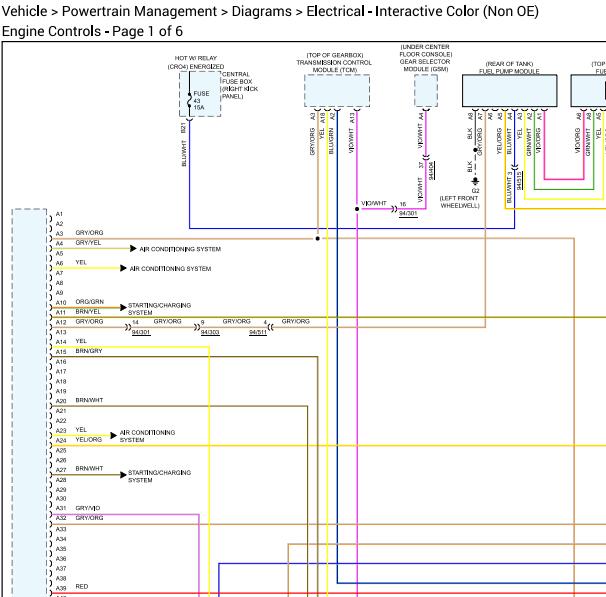Click the Left Front Wheelwell location label
Image resolution: width=606 pixels, height=597 pixels.
[x=460, y=202]
